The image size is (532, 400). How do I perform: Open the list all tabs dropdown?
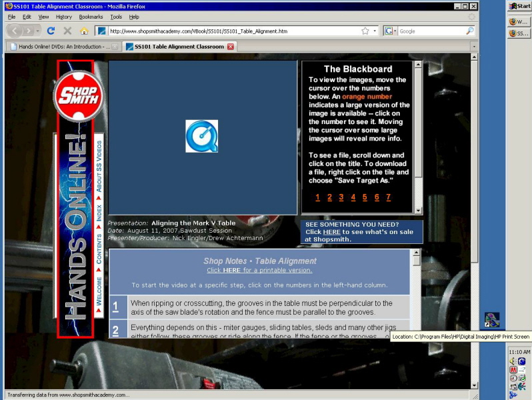pos(474,47)
